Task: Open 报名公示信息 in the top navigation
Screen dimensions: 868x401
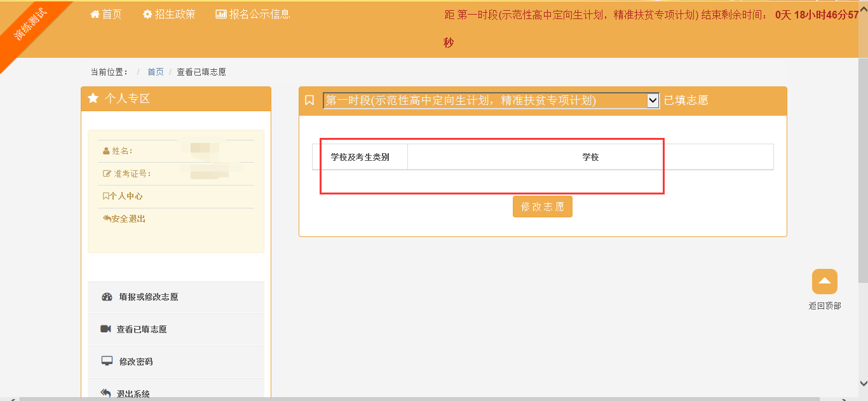Action: (x=259, y=14)
